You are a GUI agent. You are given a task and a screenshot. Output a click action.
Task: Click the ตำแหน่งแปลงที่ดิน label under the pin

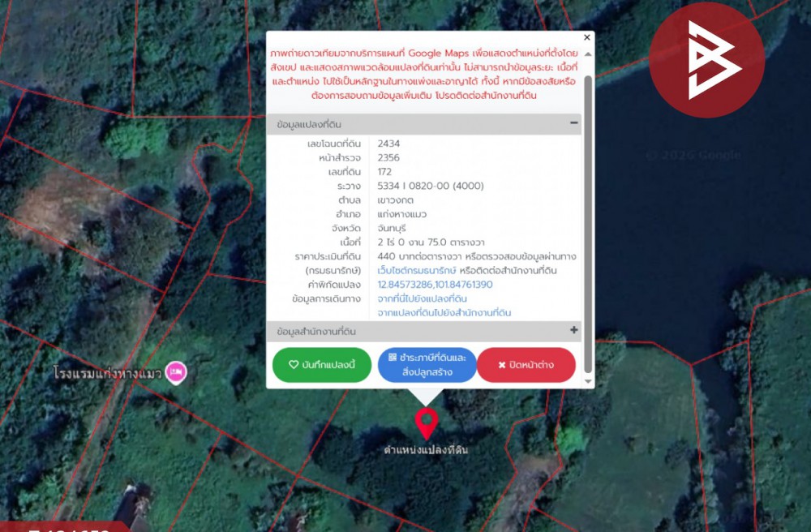click(x=426, y=449)
